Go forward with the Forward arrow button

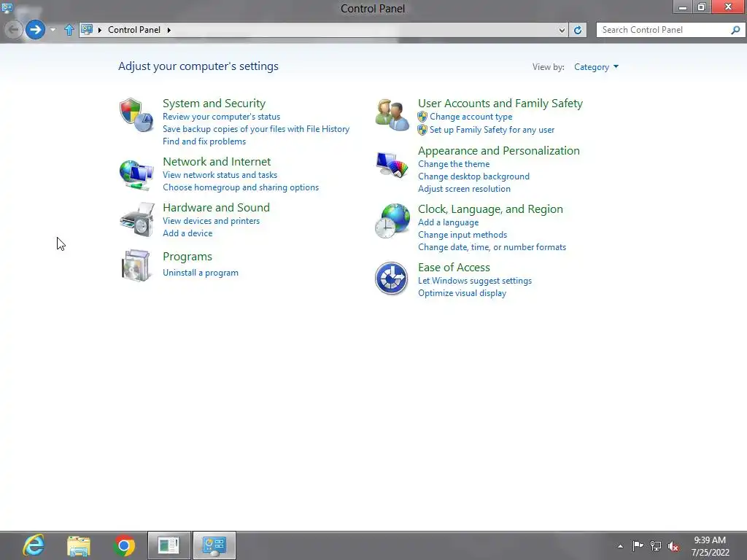pos(35,30)
